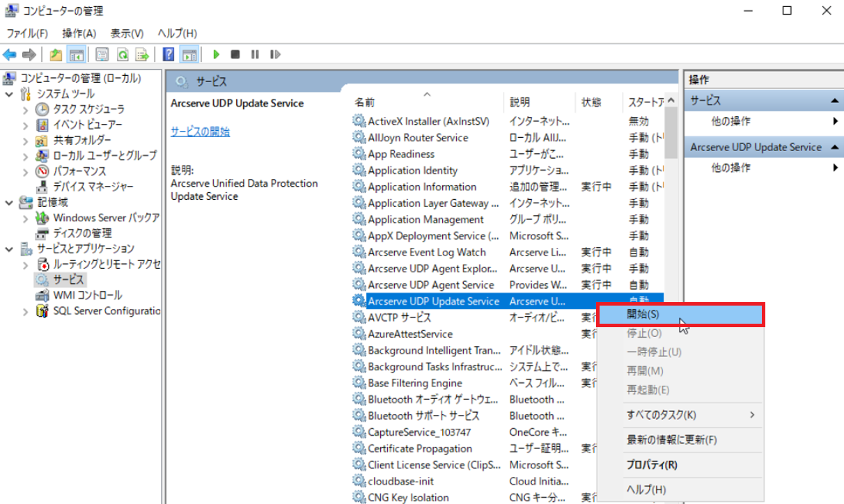The image size is (844, 504).
Task: Click the forward arrow in toolbar
Action: pos(29,54)
